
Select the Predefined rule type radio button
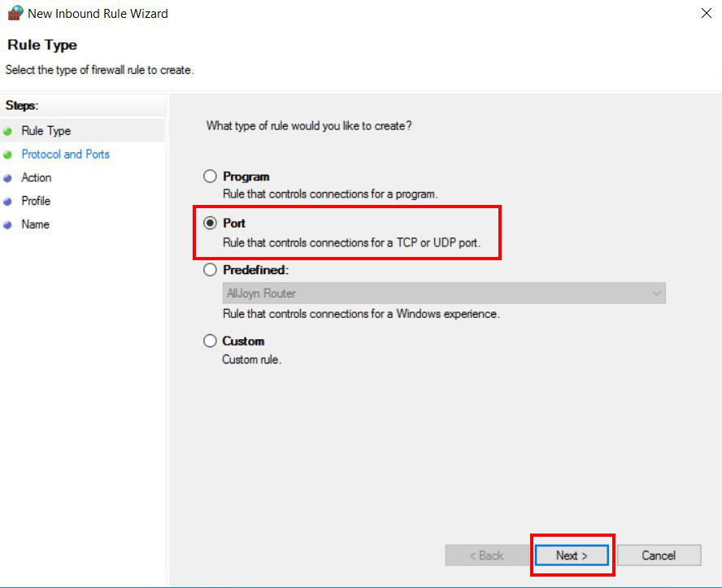pos(210,270)
